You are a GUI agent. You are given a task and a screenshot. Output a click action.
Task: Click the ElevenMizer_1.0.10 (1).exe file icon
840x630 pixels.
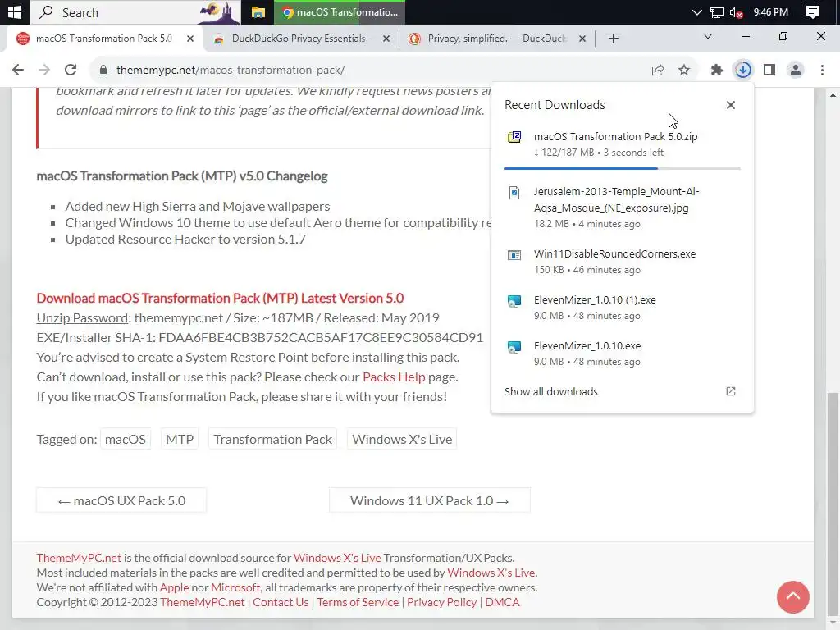click(x=514, y=301)
